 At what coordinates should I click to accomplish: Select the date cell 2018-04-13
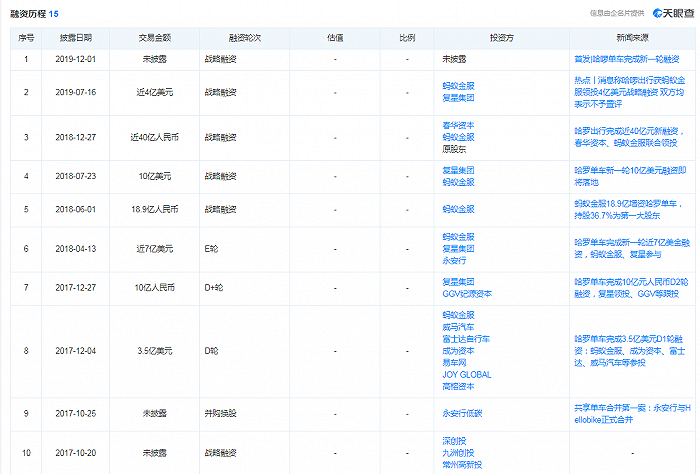[x=75, y=249]
